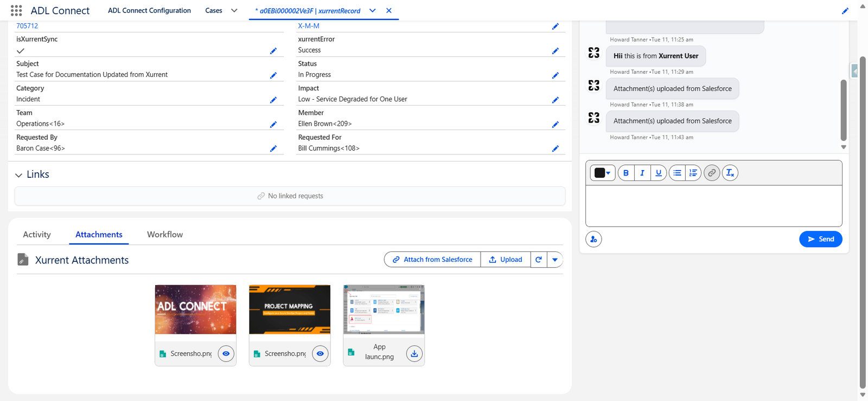Viewport: 868px width, 401px height.
Task: Edit the Subject field pencil
Action: pos(273,75)
